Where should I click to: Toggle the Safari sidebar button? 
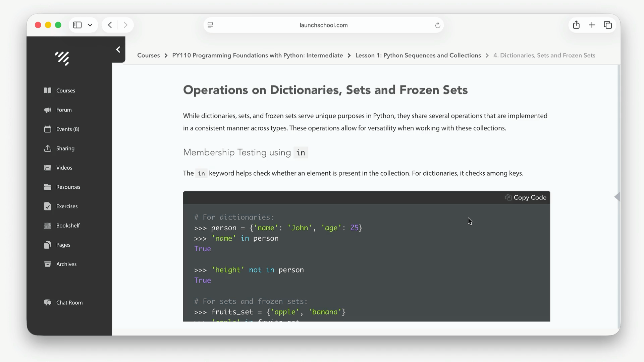(x=77, y=25)
